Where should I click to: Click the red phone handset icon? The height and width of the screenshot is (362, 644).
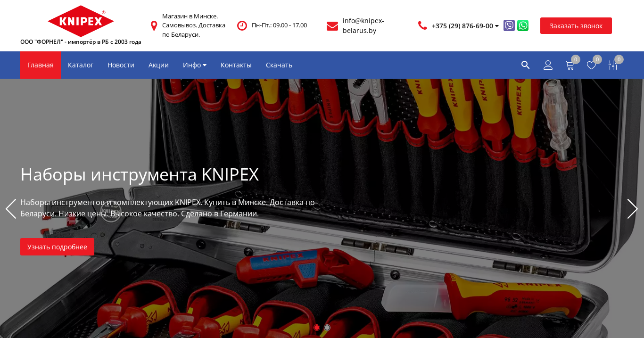click(x=422, y=25)
